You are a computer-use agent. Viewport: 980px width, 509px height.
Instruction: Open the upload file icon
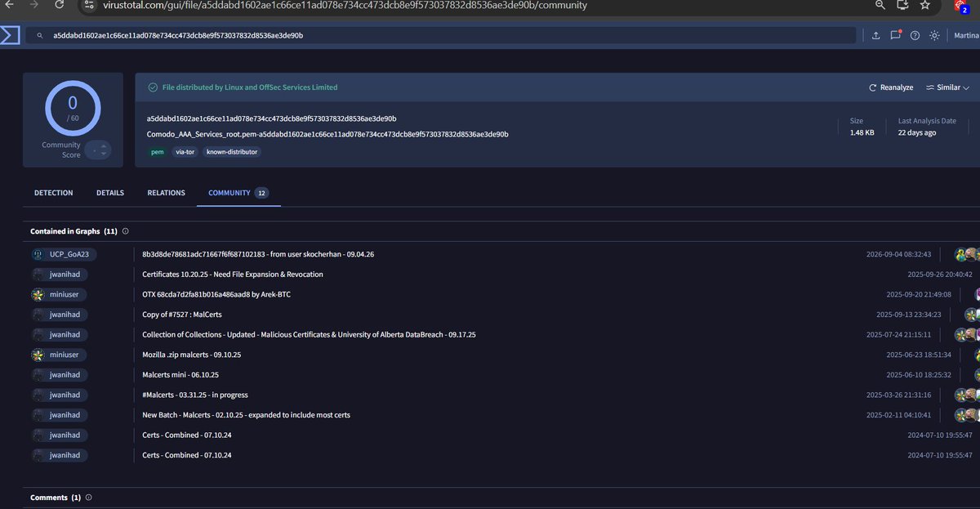point(875,35)
